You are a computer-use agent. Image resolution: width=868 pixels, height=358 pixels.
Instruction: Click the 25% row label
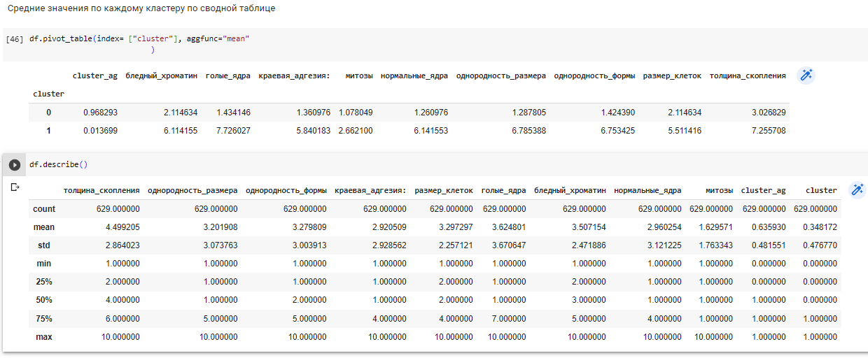(x=45, y=282)
